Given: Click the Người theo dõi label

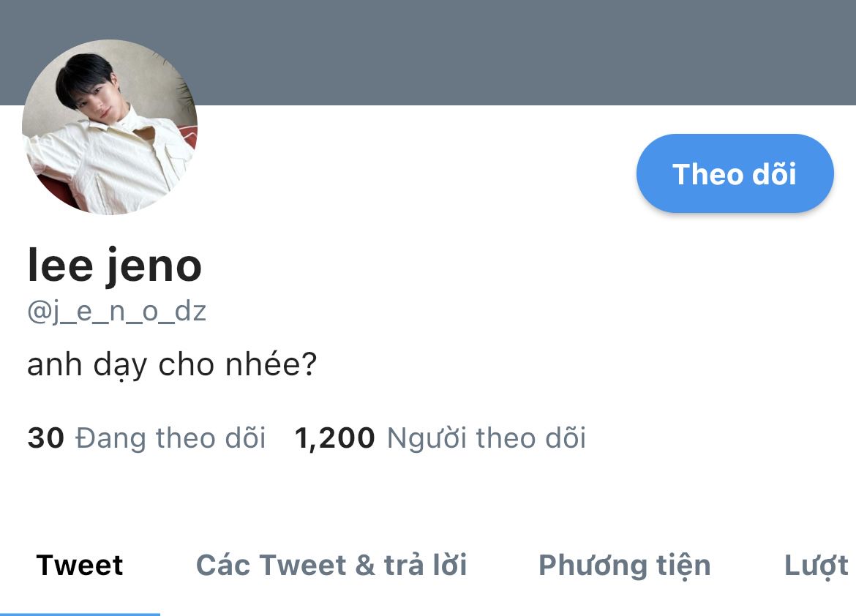Looking at the screenshot, I should (487, 438).
